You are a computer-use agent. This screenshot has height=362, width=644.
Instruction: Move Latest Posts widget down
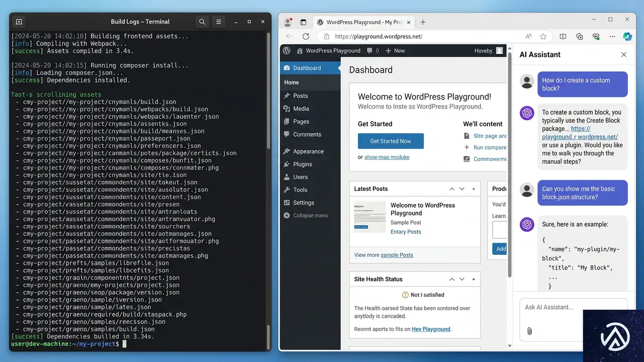(x=462, y=189)
